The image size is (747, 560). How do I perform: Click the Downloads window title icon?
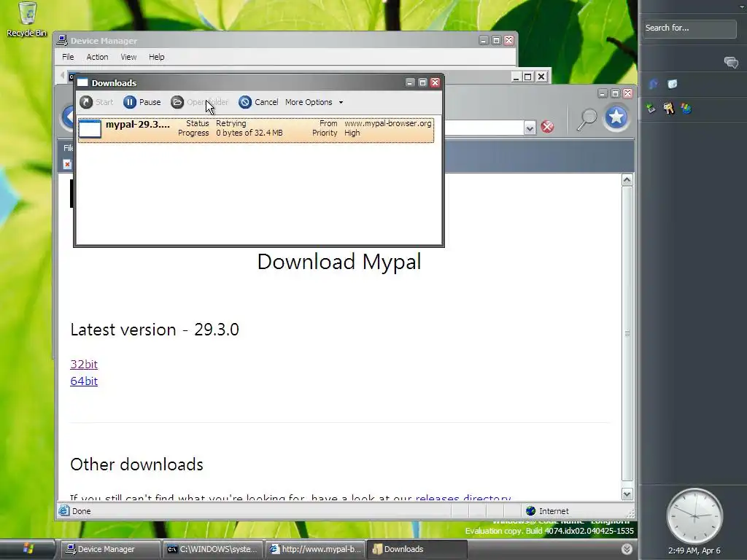(x=83, y=83)
